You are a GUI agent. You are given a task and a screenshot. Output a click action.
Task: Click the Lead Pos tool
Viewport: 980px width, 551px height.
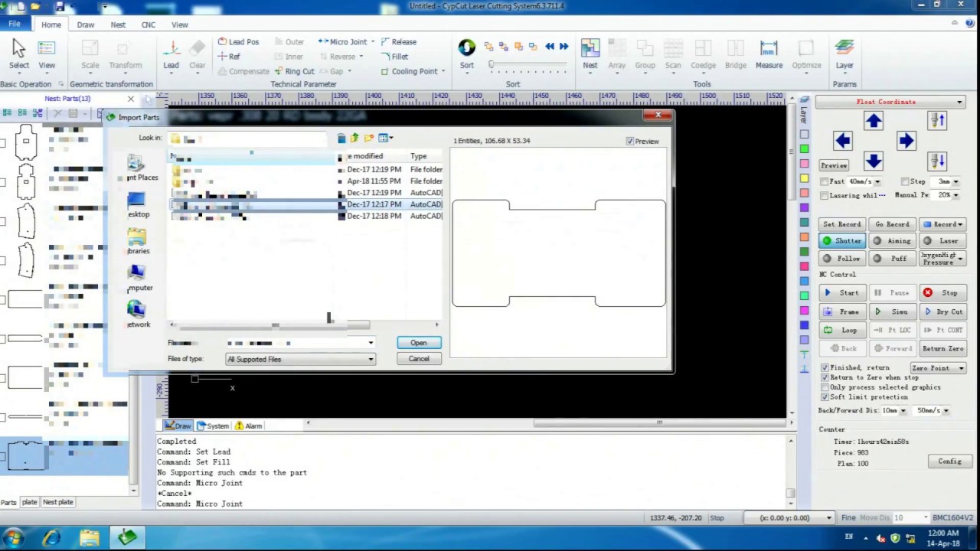click(238, 42)
